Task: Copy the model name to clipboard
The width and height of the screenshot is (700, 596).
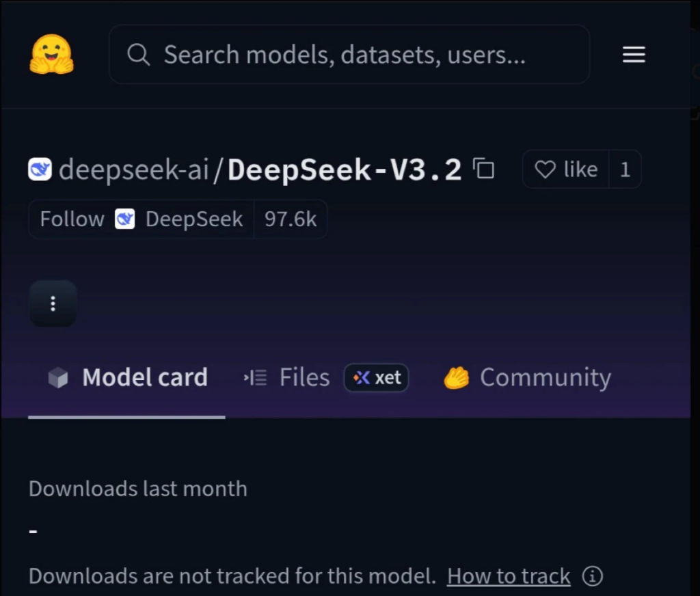Action: 484,169
